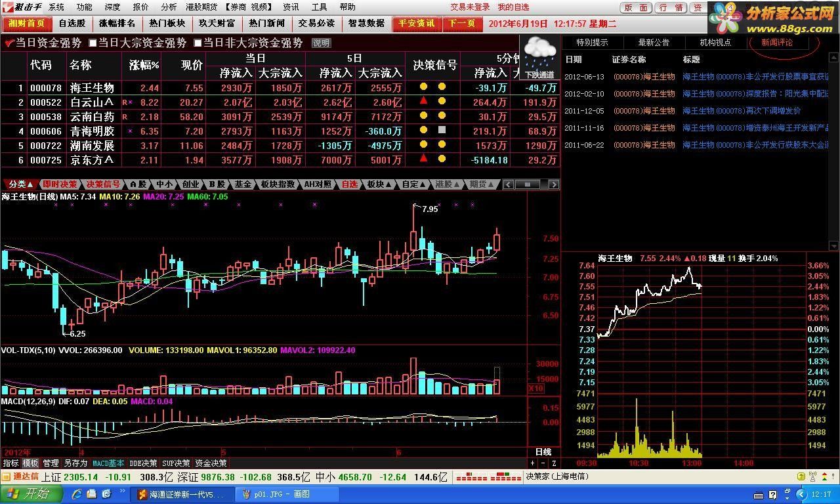Switch to A股 tab
Viewport: 840px width, 504px height.
click(138, 184)
